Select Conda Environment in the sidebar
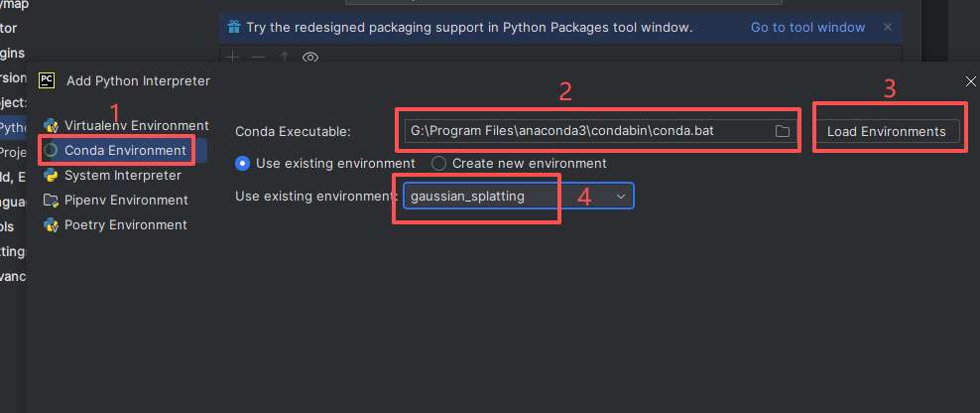980x413 pixels. [x=124, y=151]
